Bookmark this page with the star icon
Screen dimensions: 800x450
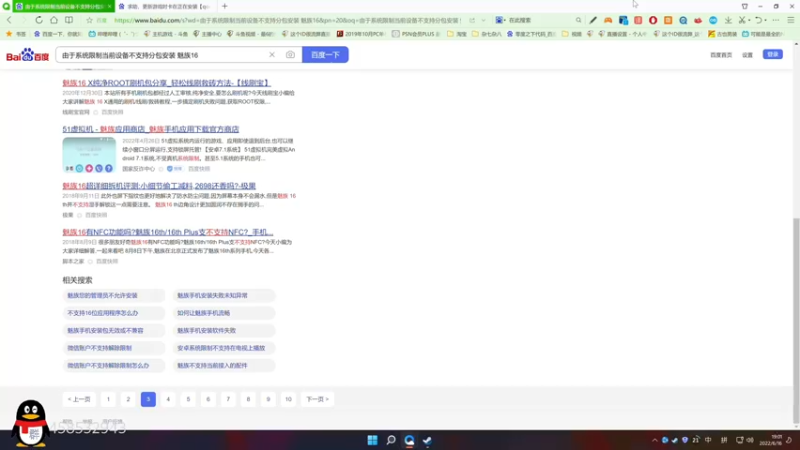pos(89,20)
